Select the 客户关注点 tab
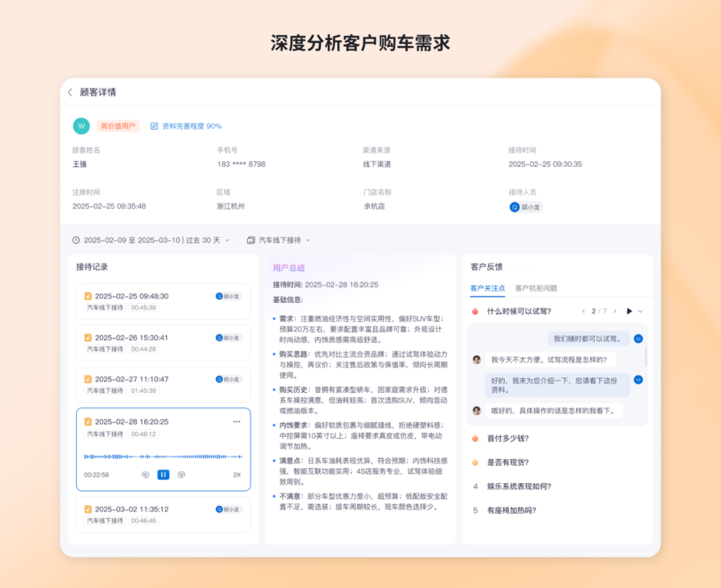 (x=487, y=288)
